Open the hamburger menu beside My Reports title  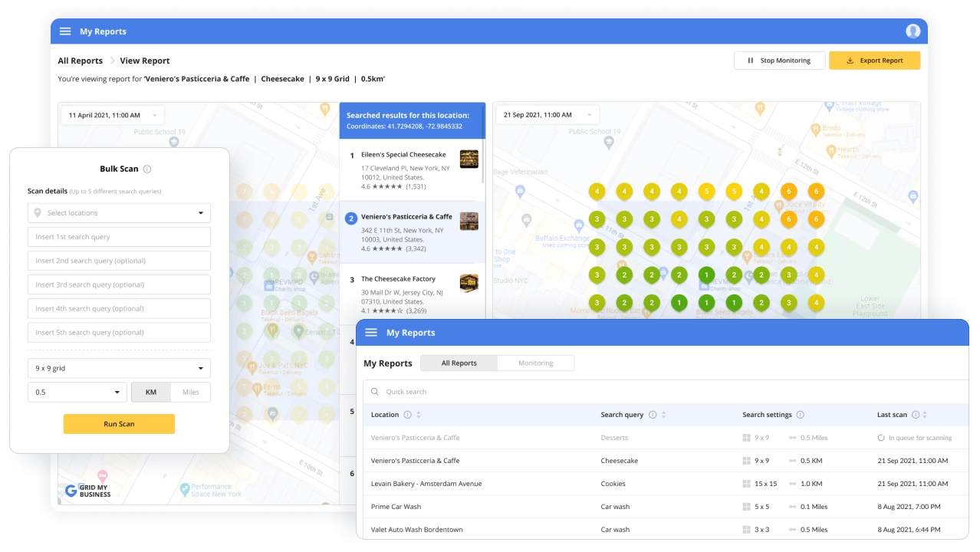pyautogui.click(x=65, y=31)
